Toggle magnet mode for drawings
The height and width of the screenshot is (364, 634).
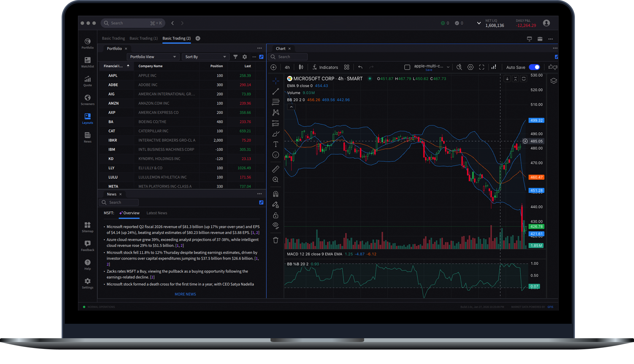(x=276, y=194)
